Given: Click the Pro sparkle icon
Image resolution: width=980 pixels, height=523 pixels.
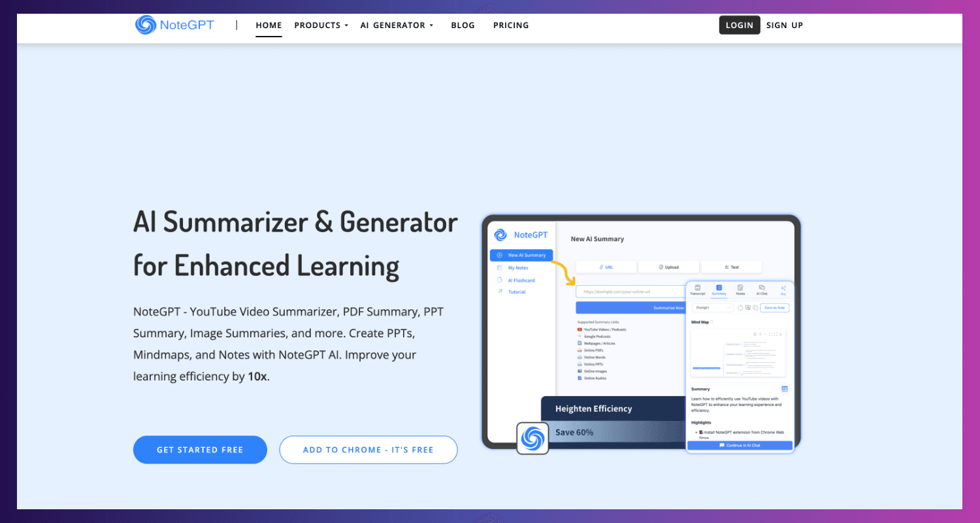Looking at the screenshot, I should [783, 288].
